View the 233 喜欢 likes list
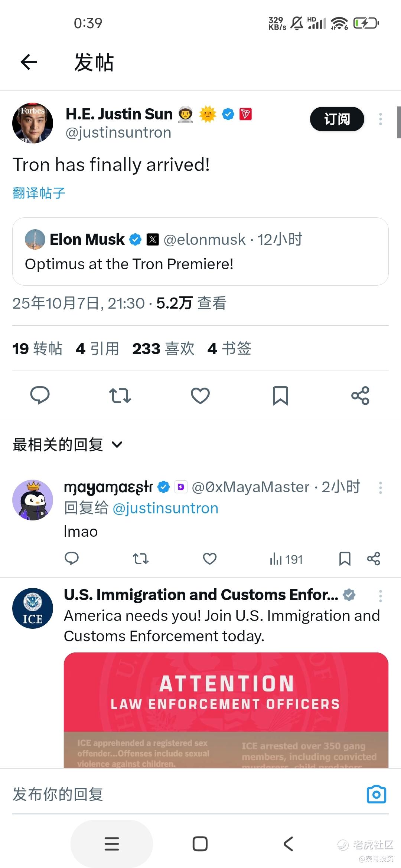 [163, 349]
